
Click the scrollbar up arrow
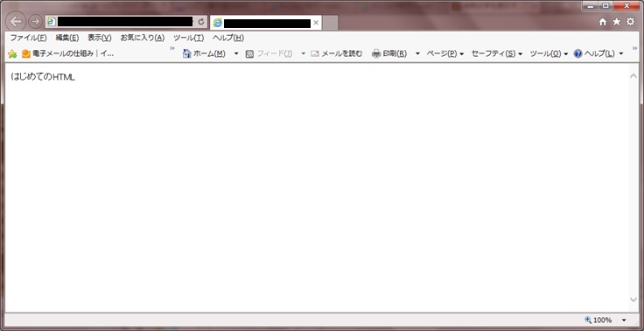pos(633,76)
